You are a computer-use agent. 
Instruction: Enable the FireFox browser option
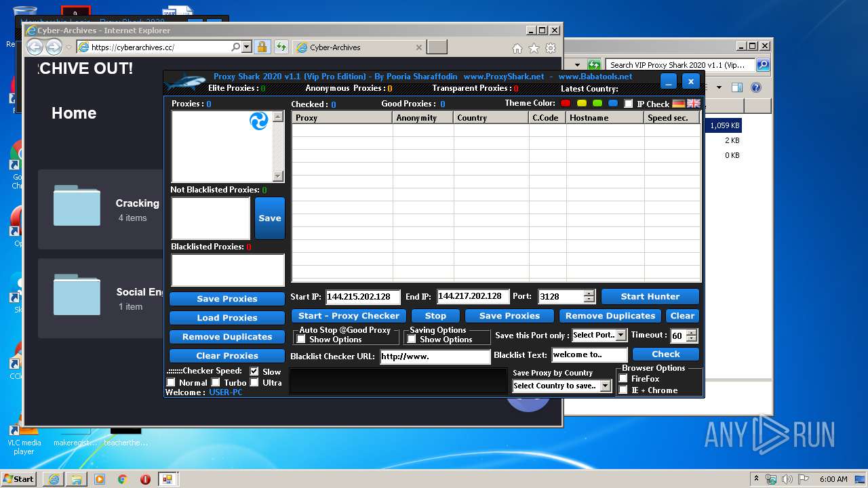point(623,378)
